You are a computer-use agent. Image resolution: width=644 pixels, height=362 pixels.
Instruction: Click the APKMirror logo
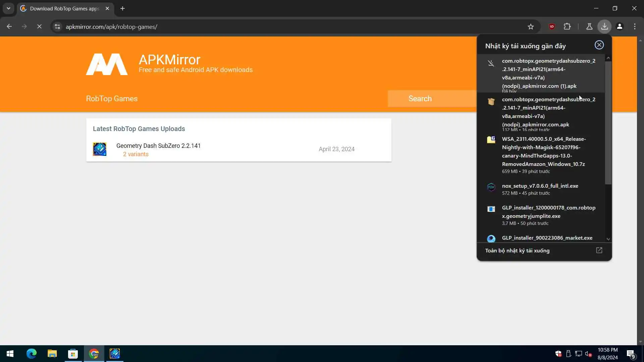pyautogui.click(x=107, y=64)
